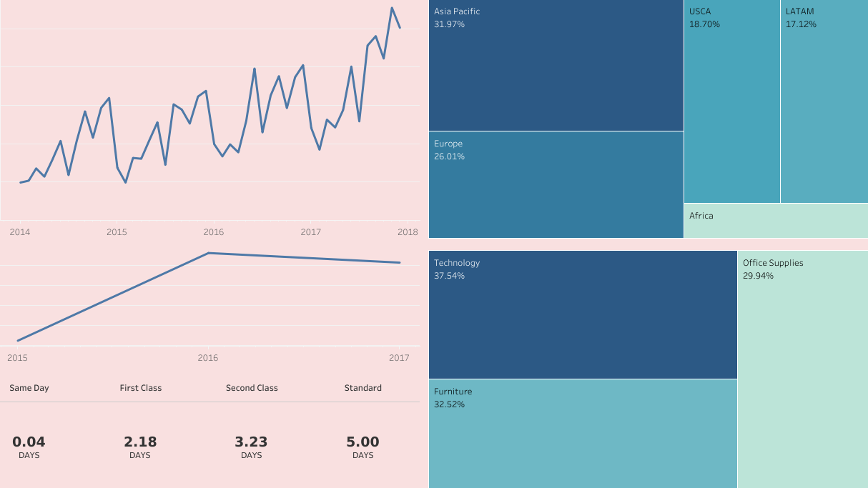Image resolution: width=868 pixels, height=488 pixels.
Task: Select the Office Supplies tile
Action: 802,369
